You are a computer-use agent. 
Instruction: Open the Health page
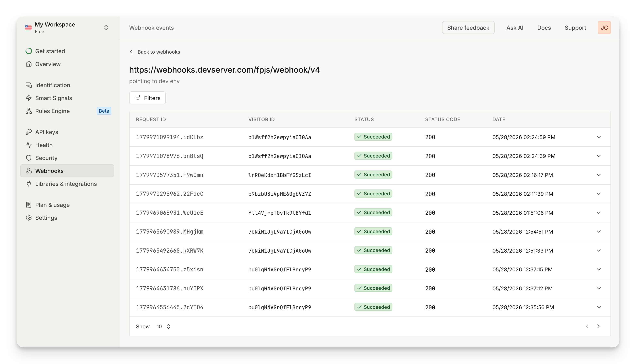[x=67, y=145]
